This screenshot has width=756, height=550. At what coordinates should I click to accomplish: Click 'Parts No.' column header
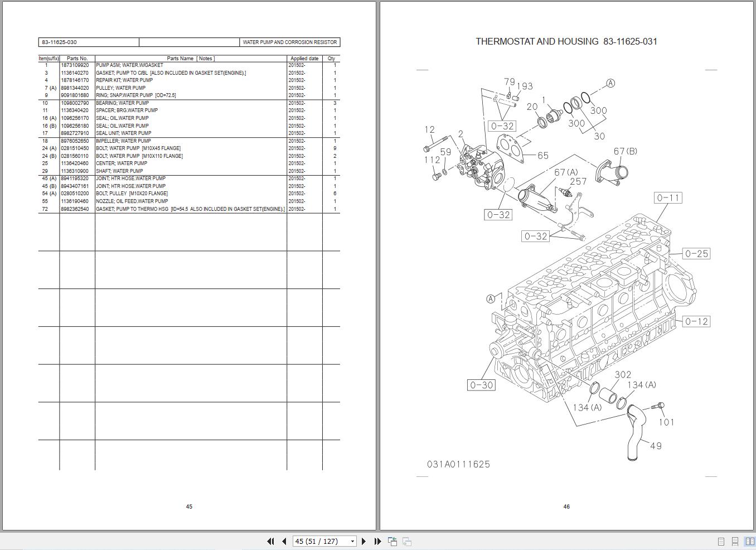click(77, 59)
